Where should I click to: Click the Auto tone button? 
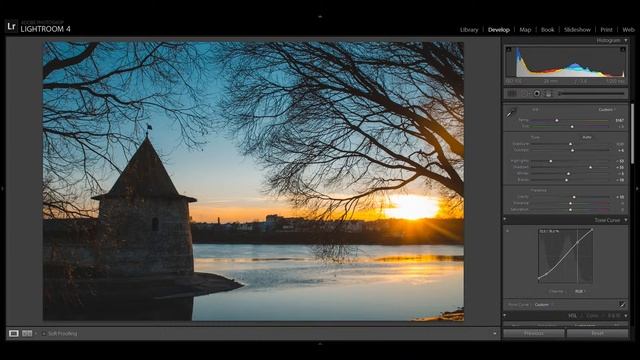[587, 137]
